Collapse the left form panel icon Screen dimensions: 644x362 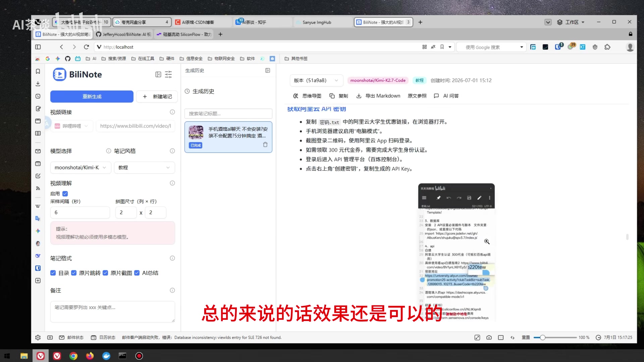point(158,74)
